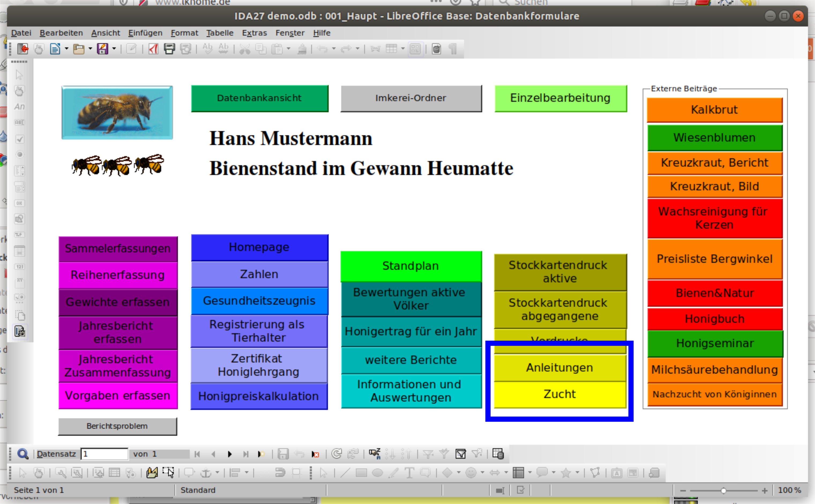Click the Datenbankansicht button

260,98
